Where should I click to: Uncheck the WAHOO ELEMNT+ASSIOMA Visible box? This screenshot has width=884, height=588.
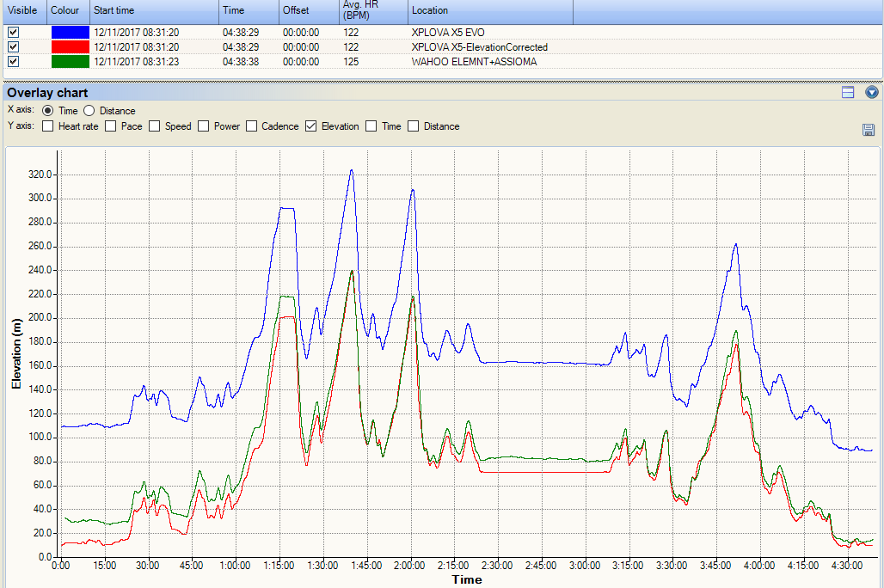point(11,61)
